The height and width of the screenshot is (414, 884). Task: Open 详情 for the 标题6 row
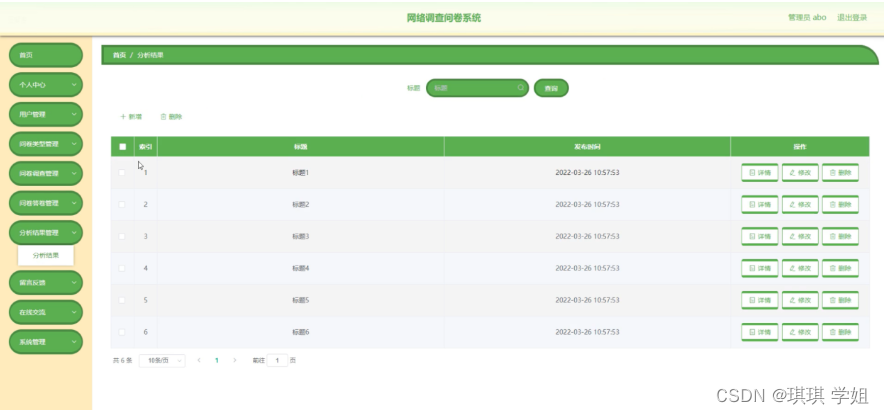(759, 332)
